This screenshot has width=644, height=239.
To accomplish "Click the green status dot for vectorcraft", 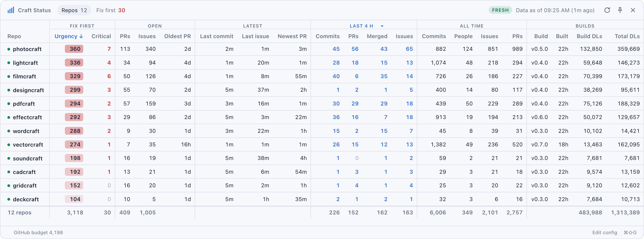I will click(9, 145).
